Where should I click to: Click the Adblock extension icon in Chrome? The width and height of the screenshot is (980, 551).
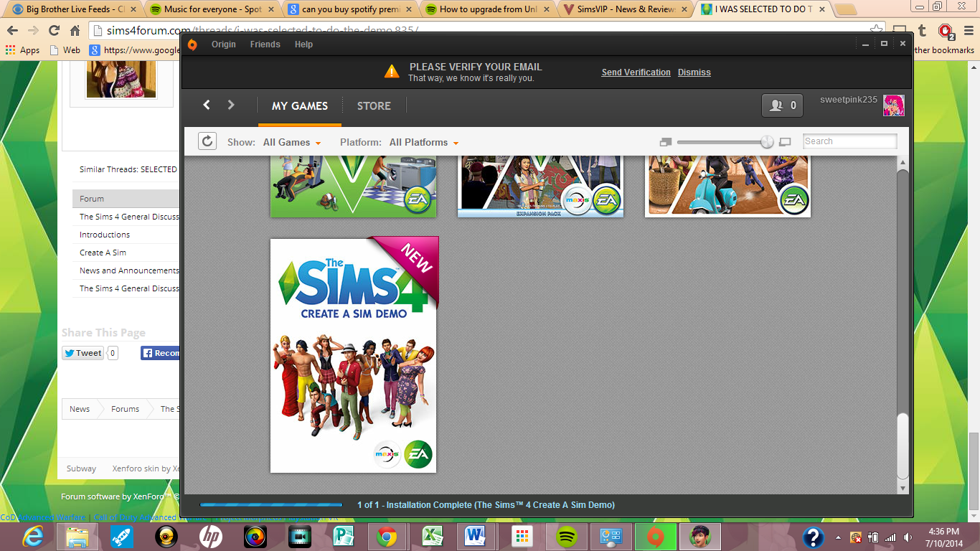pos(946,32)
